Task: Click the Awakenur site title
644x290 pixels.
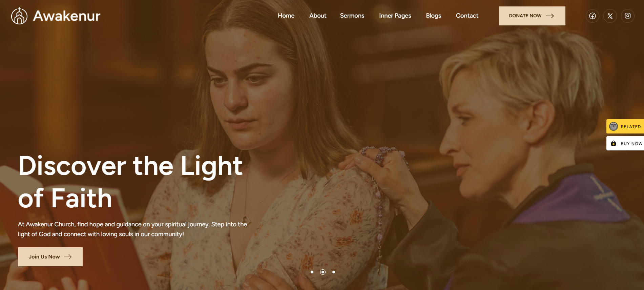Action: [x=67, y=16]
